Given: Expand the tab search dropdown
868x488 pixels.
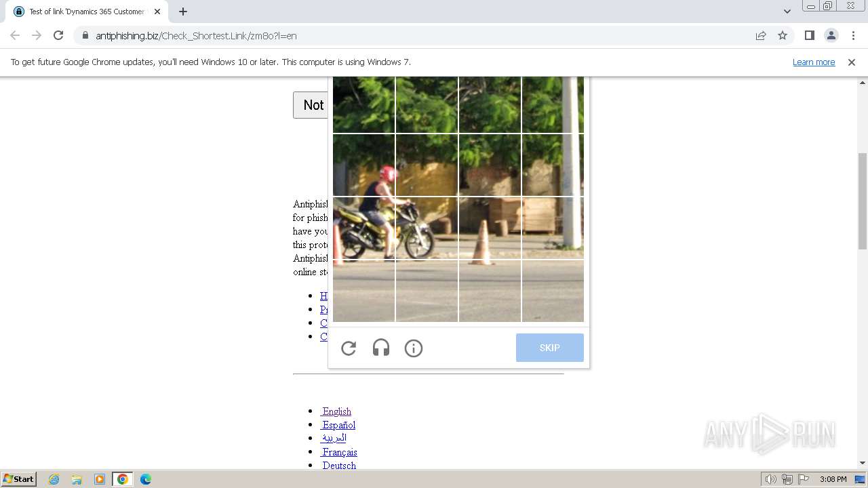Looking at the screenshot, I should (787, 12).
